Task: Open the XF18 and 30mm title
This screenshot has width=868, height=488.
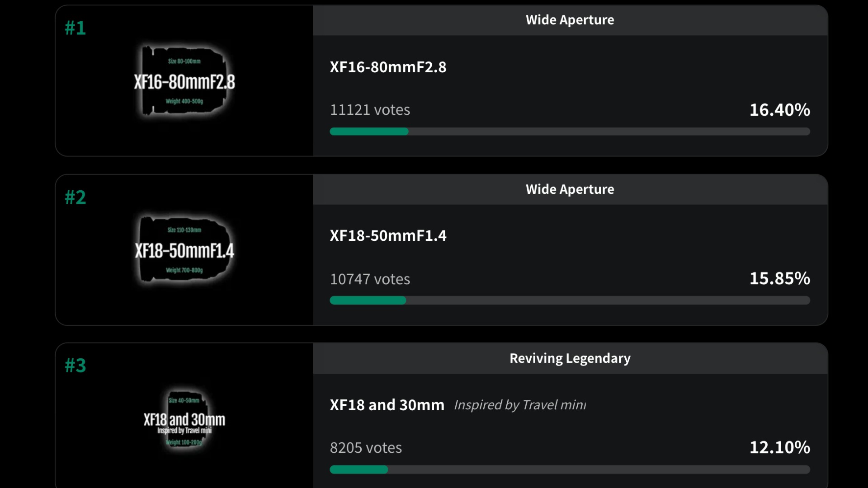Action: click(387, 405)
